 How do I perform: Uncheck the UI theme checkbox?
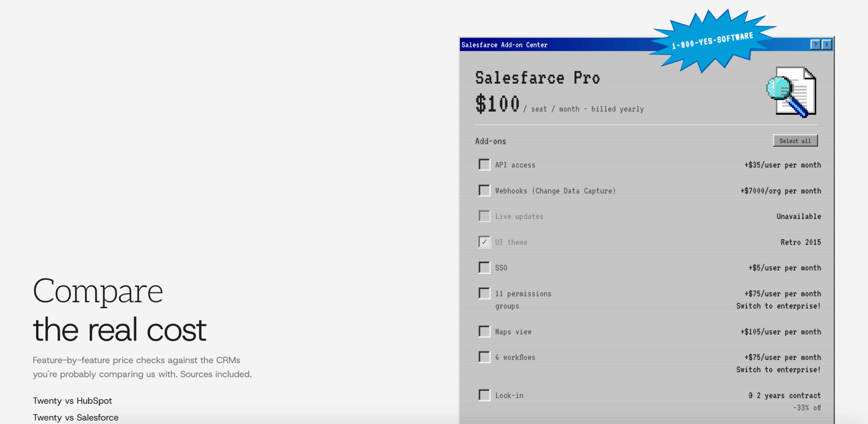tap(484, 242)
